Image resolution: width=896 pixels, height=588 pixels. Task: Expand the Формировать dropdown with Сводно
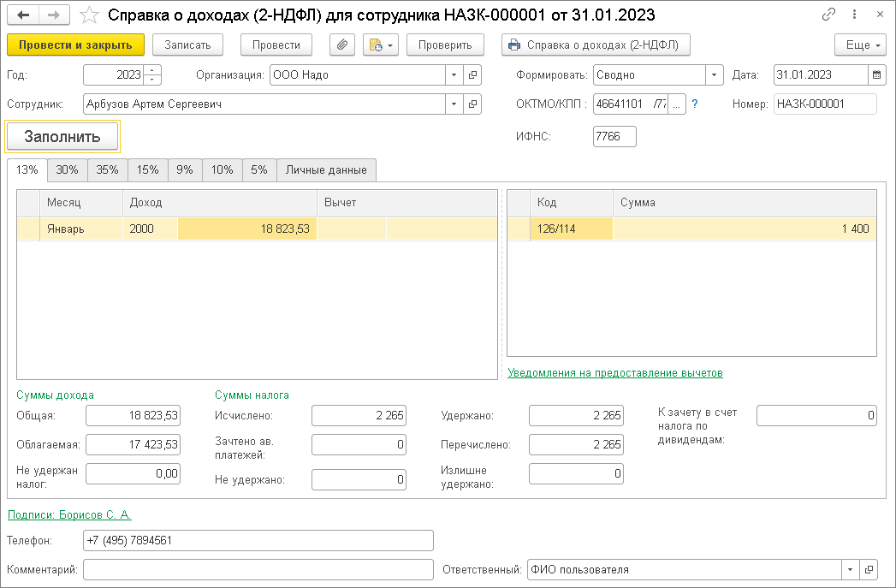click(x=715, y=74)
